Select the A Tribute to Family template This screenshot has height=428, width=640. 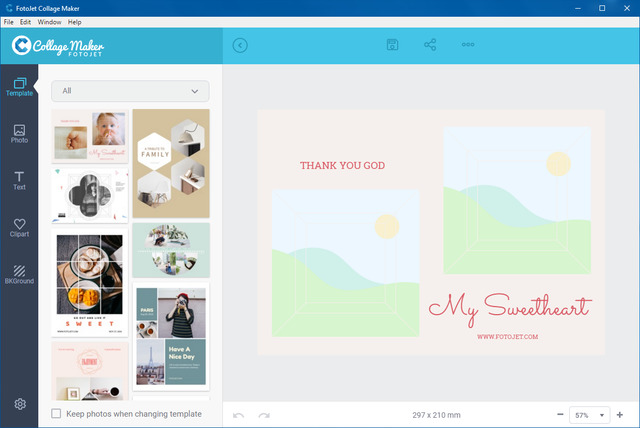click(x=171, y=162)
